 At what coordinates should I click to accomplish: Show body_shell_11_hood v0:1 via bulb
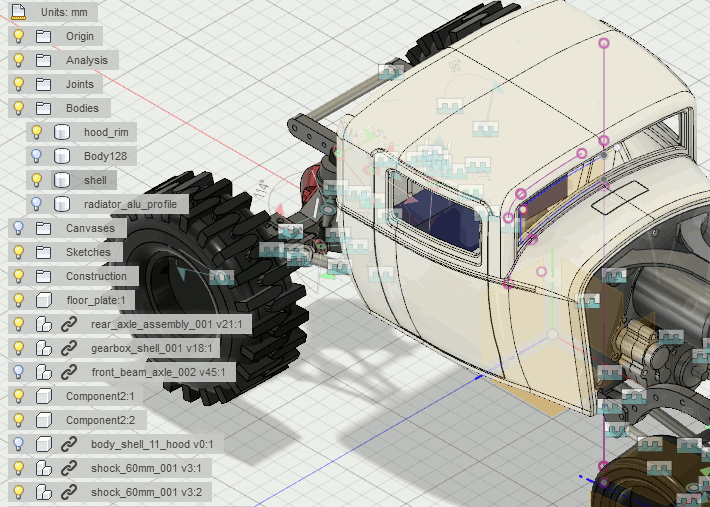coord(19,444)
